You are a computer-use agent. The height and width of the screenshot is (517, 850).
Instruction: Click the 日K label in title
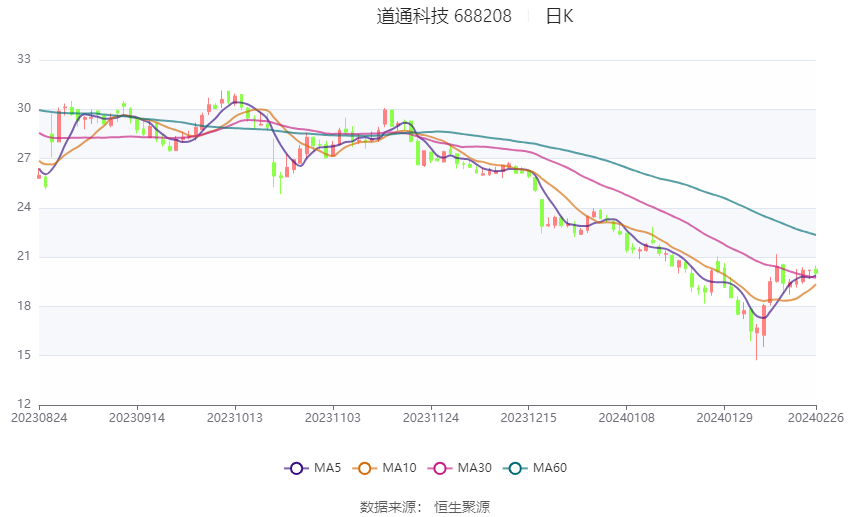coord(559,16)
